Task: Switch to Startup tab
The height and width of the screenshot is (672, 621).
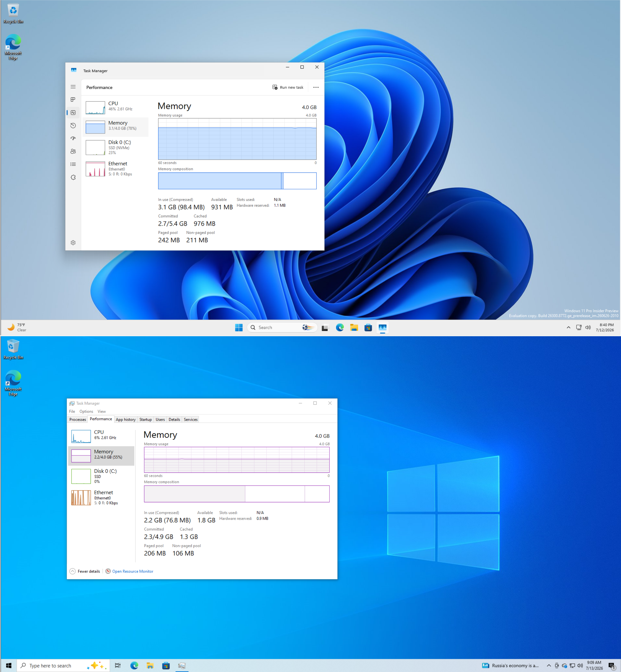Action: pyautogui.click(x=146, y=419)
